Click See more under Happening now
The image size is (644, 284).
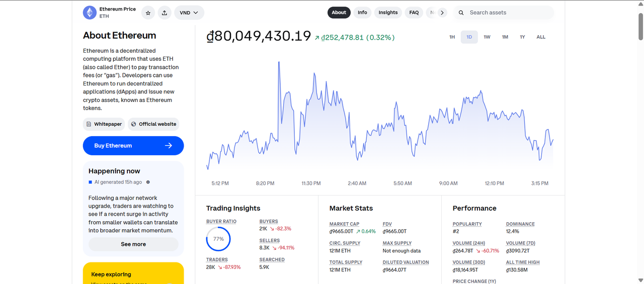(x=133, y=244)
